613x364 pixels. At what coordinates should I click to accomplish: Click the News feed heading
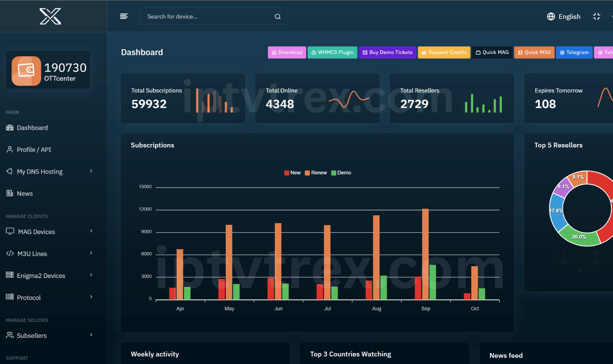coord(506,356)
